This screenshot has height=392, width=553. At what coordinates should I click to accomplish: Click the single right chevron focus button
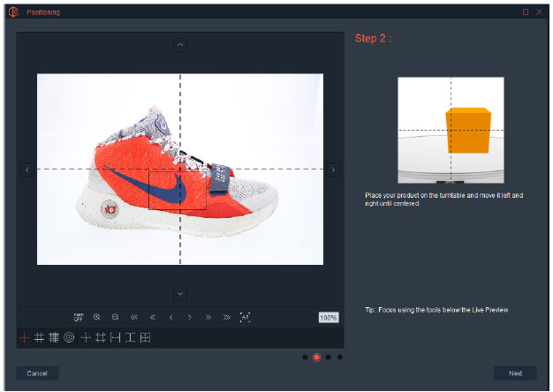[x=190, y=317]
